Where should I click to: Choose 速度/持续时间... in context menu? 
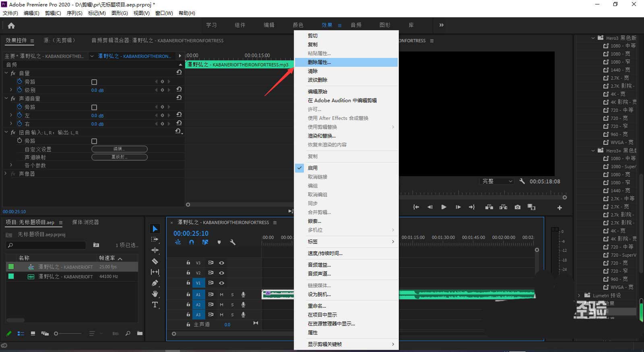346,253
